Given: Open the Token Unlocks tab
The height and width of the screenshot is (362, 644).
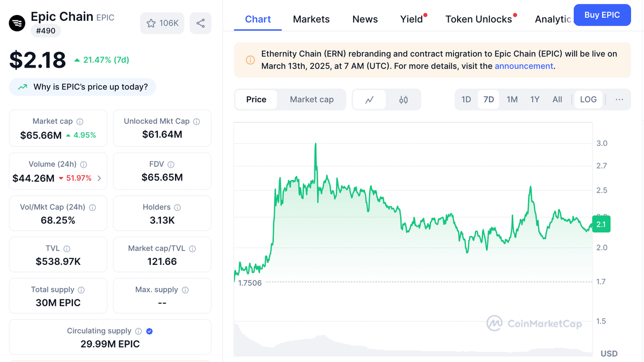Looking at the screenshot, I should pos(479,19).
